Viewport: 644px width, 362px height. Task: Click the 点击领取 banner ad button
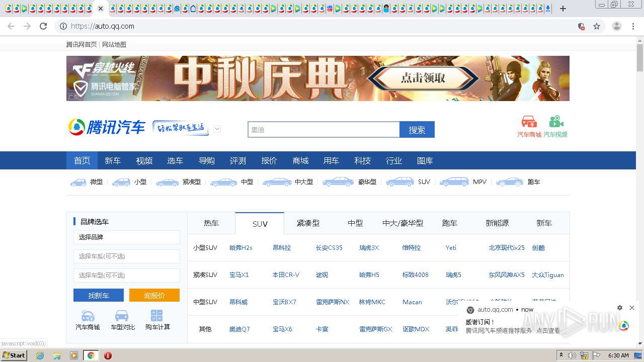(423, 78)
